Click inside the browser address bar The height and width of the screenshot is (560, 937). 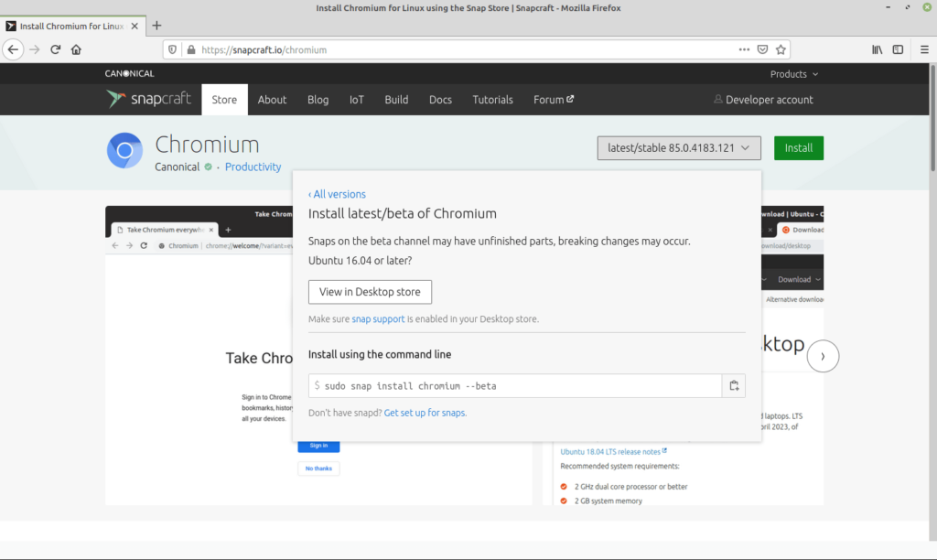(x=366, y=49)
